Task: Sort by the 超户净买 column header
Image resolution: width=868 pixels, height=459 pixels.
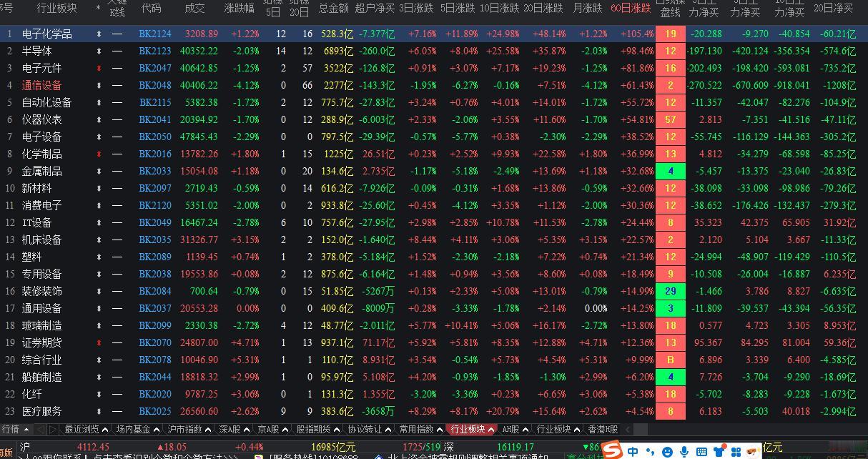Action: (x=375, y=9)
